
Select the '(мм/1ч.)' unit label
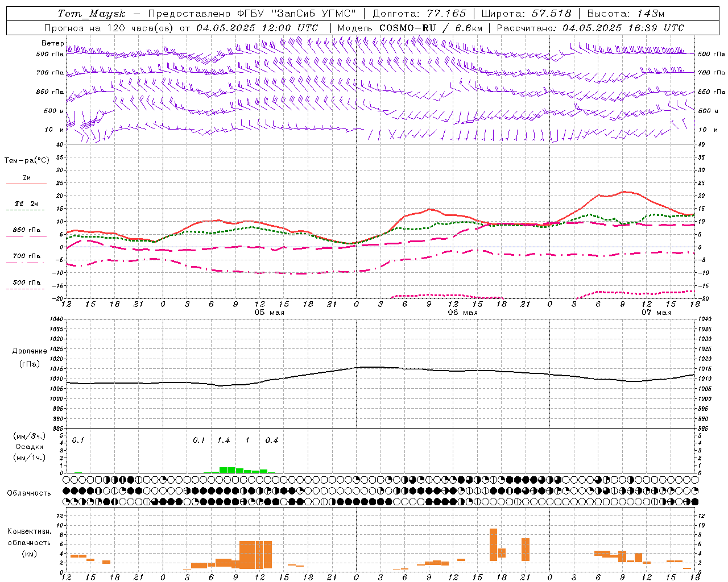coord(30,458)
